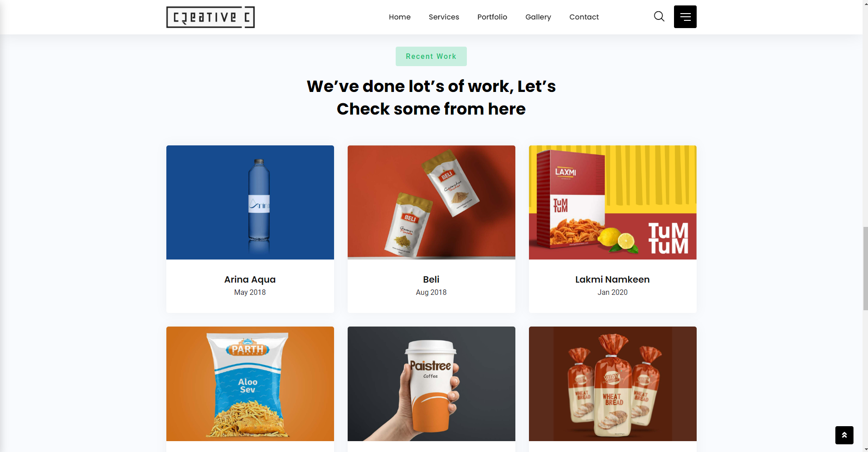Click the Recent Work badge
This screenshot has width=868, height=452.
(x=431, y=56)
